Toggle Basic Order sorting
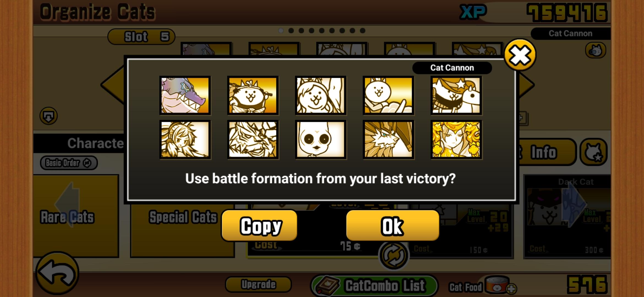644x297 pixels. point(69,163)
